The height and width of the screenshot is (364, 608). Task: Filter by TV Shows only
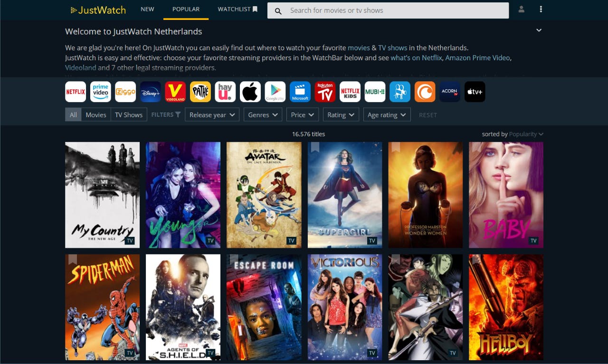click(129, 115)
